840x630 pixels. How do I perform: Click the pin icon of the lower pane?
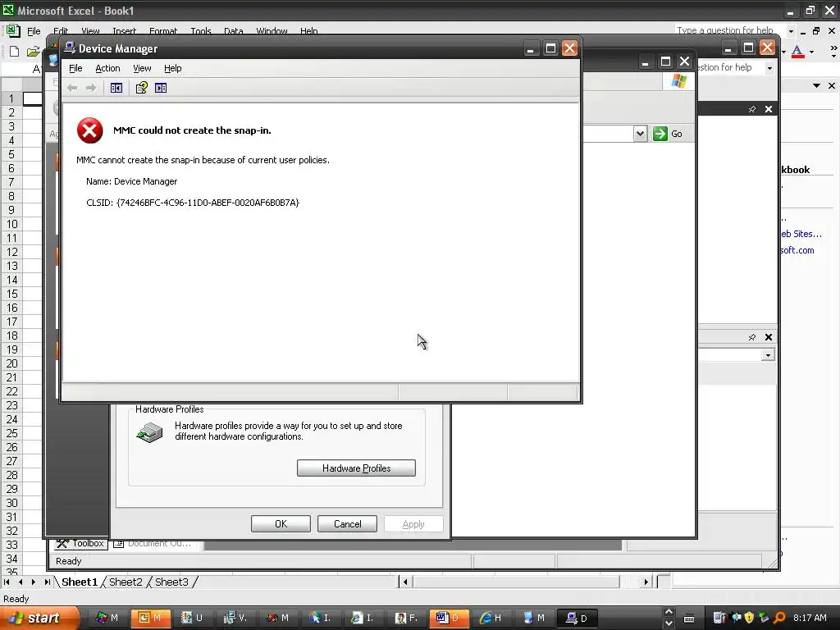[x=751, y=337]
